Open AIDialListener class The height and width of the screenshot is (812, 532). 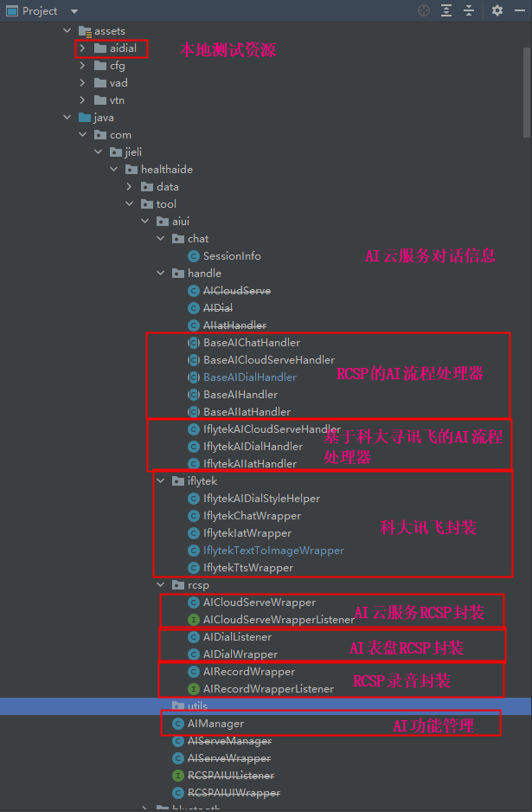(237, 637)
